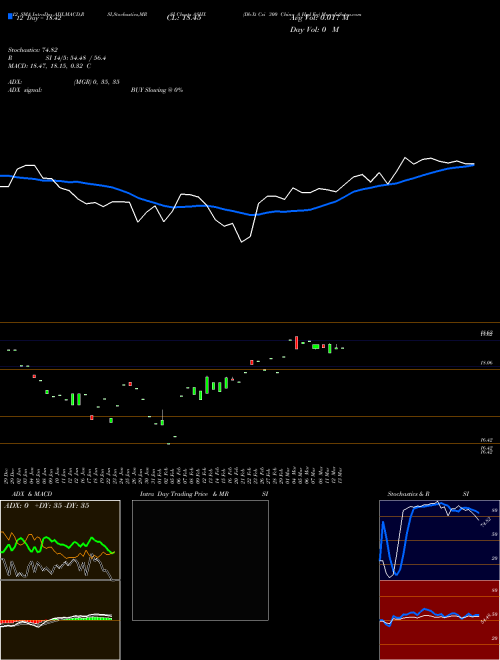Open the ADX chart with green line

point(60,540)
